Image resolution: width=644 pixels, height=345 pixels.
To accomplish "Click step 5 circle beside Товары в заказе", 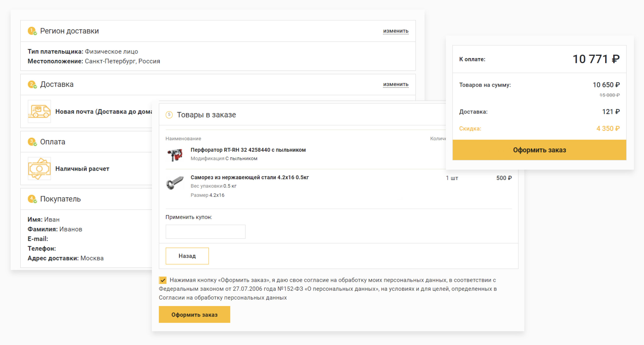I will [169, 115].
